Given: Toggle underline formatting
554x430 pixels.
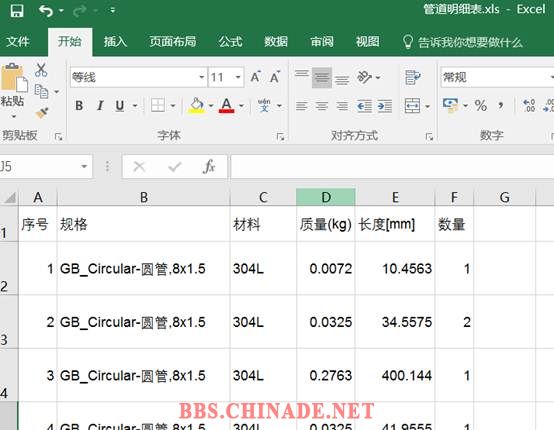Looking at the screenshot, I should click(120, 106).
